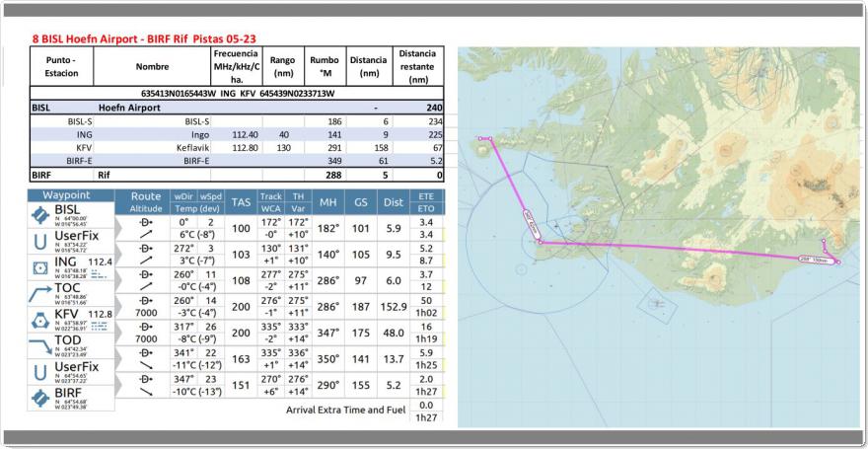The height and width of the screenshot is (449, 868).
Task: Click the direct-to symbol in the 290° MH row
Action: (x=147, y=379)
